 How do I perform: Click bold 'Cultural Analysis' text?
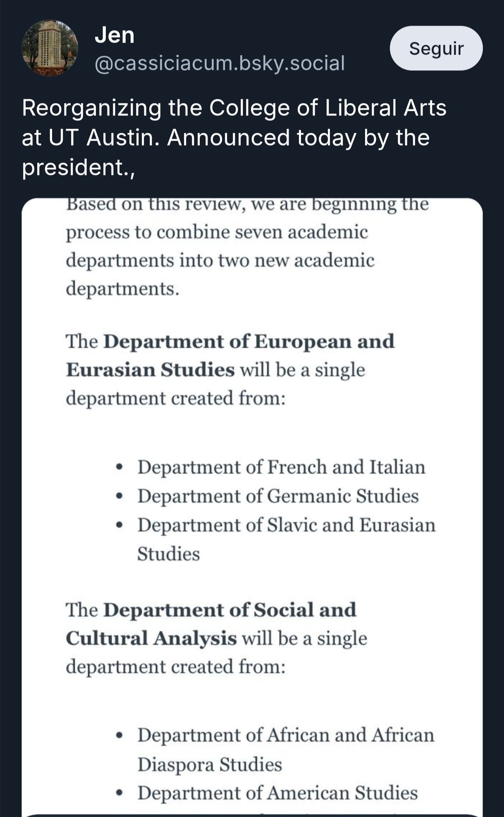pyautogui.click(x=151, y=638)
